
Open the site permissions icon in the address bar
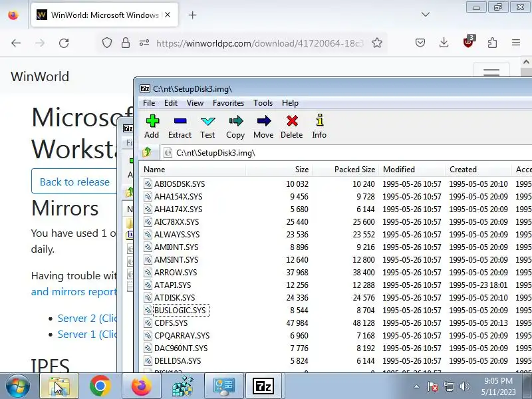pyautogui.click(x=144, y=43)
